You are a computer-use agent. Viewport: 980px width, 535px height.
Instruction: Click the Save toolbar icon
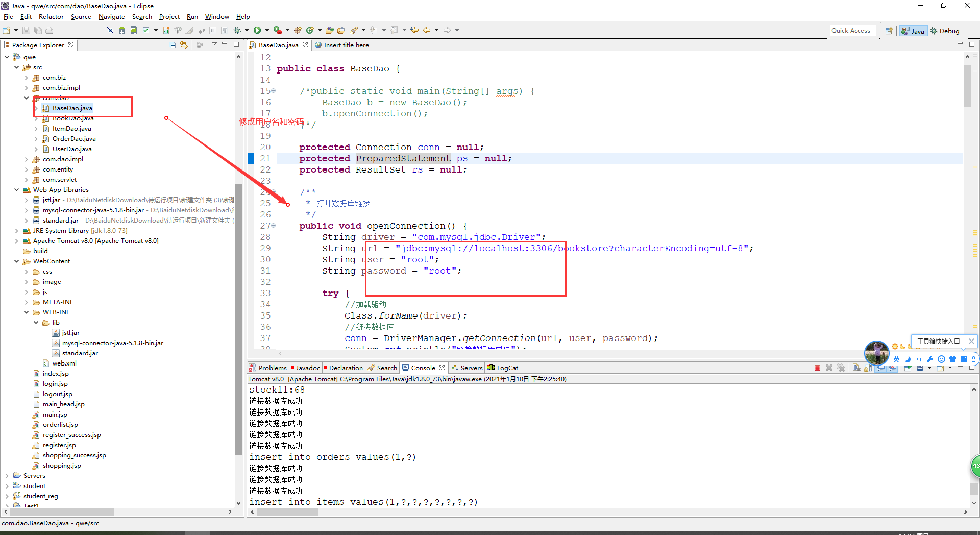click(x=26, y=30)
